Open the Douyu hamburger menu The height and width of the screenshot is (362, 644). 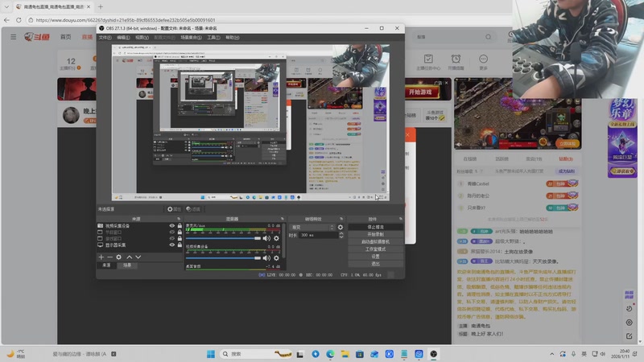tap(14, 37)
